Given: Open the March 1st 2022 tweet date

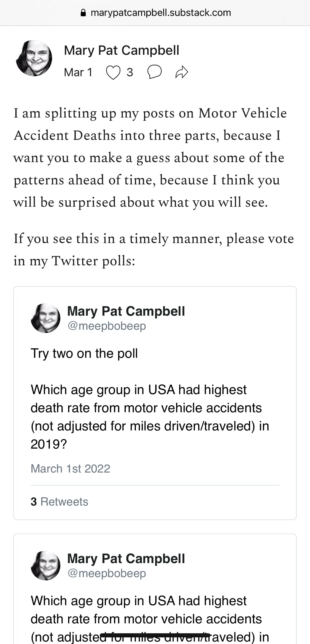Looking at the screenshot, I should point(70,468).
